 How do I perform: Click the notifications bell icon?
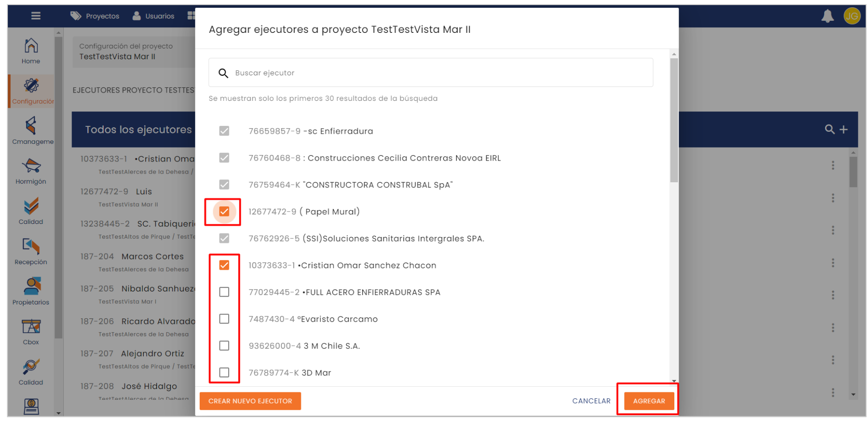click(x=827, y=17)
